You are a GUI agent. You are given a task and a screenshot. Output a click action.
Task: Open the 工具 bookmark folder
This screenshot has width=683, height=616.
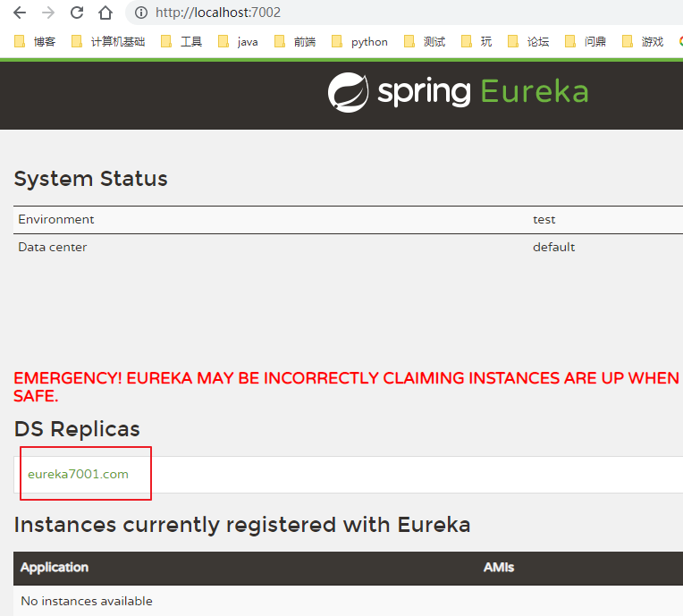[181, 42]
